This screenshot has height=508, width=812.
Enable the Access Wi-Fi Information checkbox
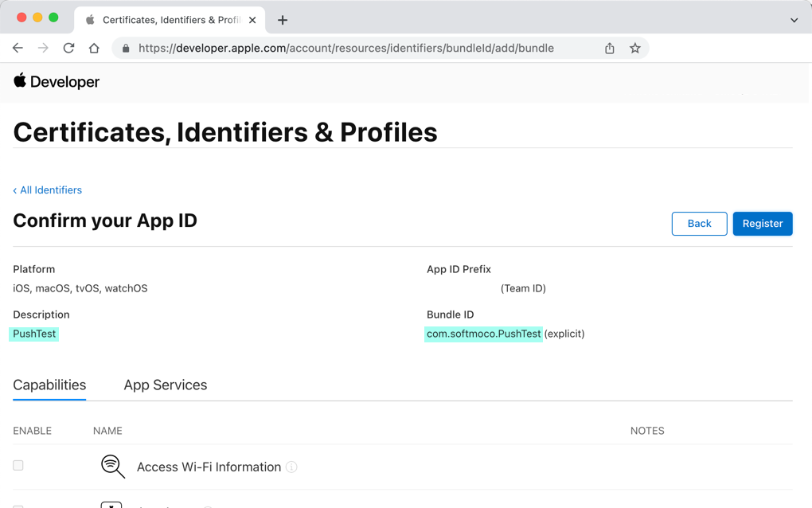point(18,466)
